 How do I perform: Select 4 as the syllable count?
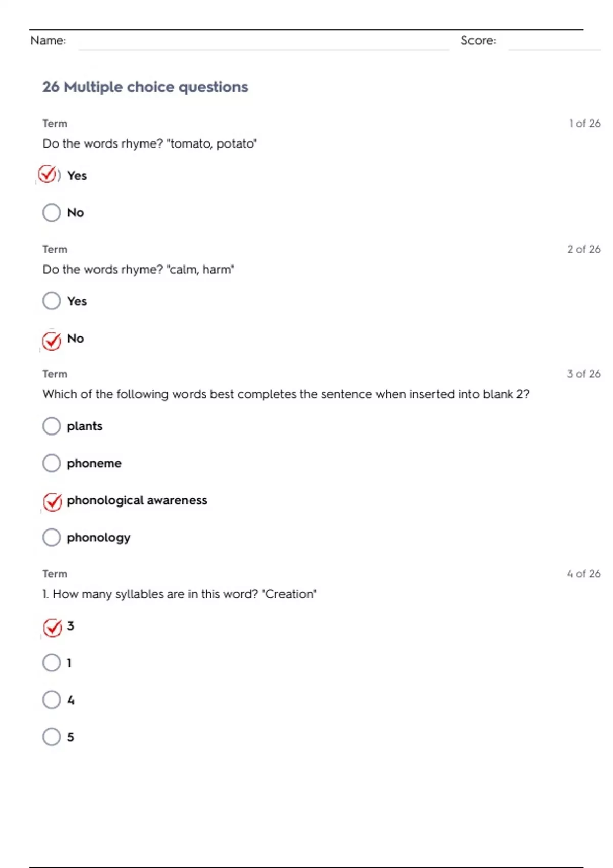pos(52,700)
